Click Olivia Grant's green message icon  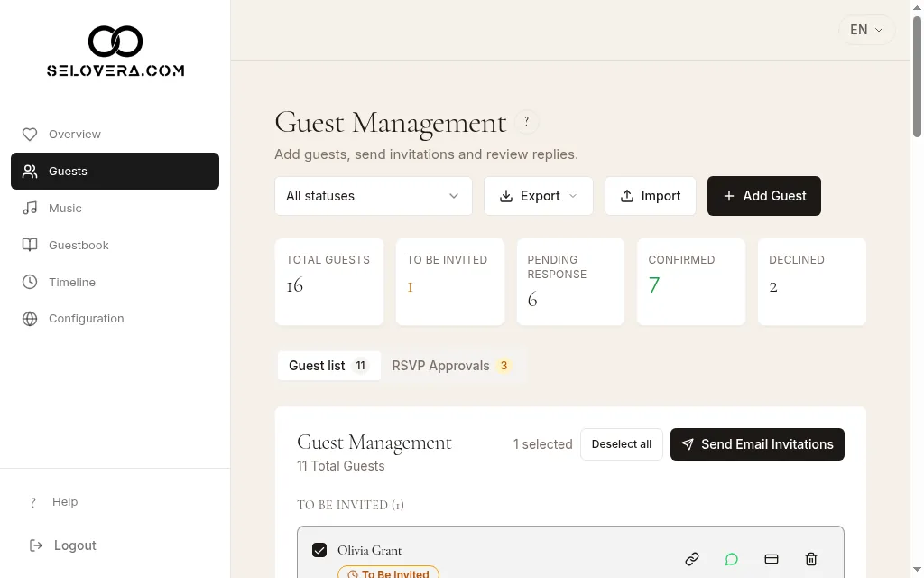pyautogui.click(x=731, y=558)
